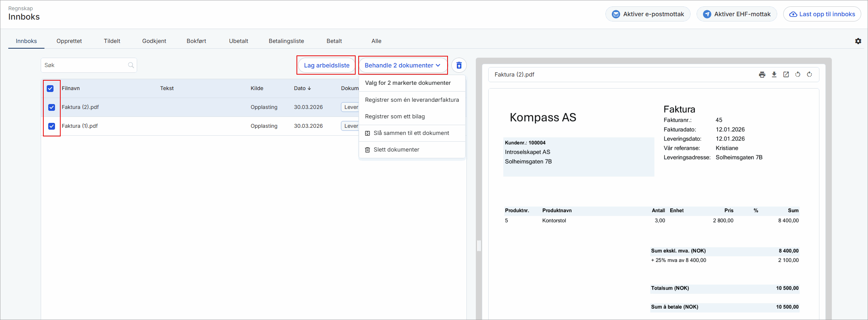Uncheck the Faktura (2).pdf checkbox
Viewport: 868px width, 320px height.
click(52, 107)
